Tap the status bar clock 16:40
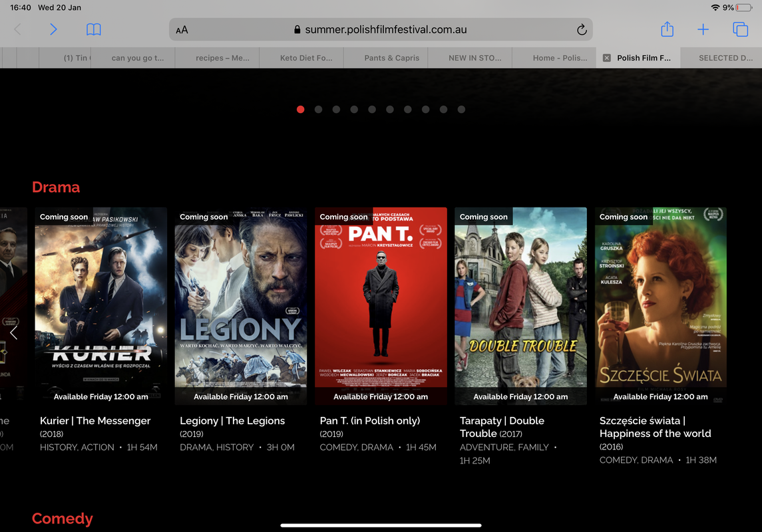The image size is (762, 532). click(x=21, y=7)
